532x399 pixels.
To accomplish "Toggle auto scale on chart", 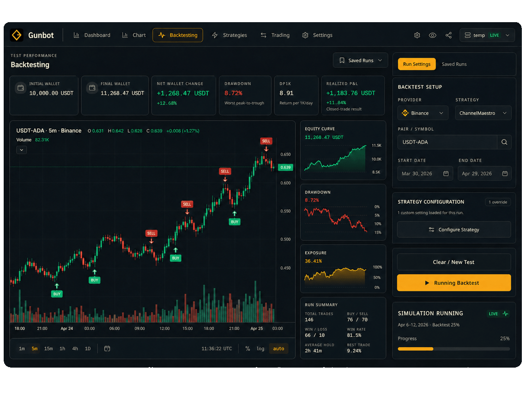I will [x=278, y=349].
